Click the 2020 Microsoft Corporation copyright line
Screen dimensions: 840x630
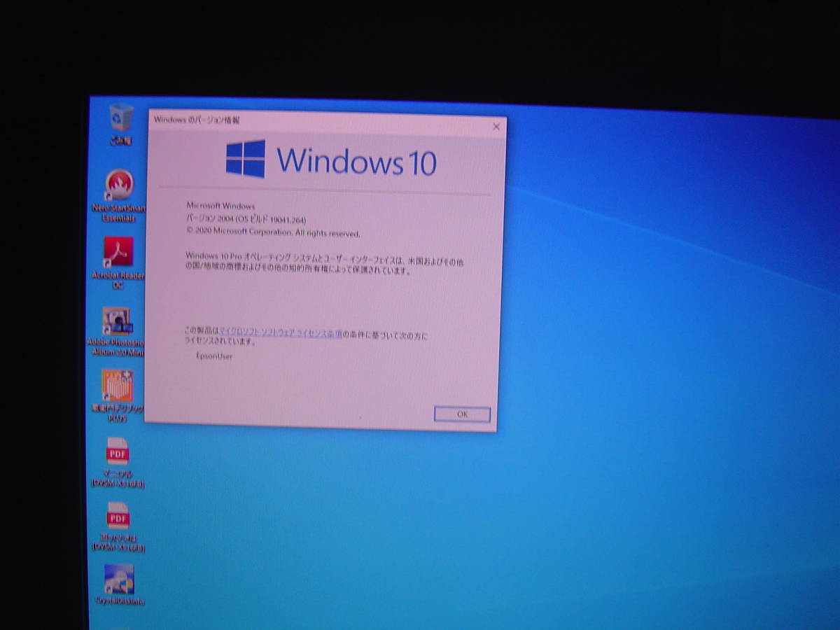point(273,232)
